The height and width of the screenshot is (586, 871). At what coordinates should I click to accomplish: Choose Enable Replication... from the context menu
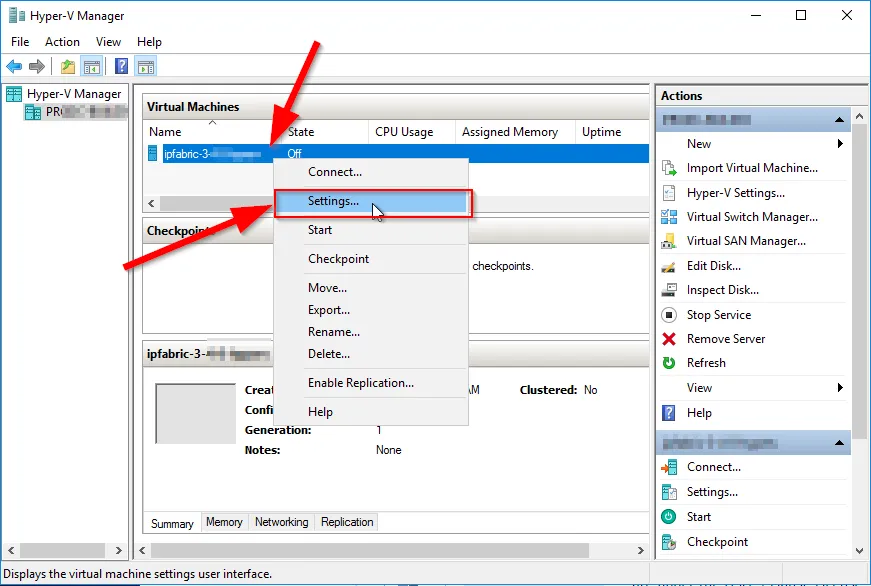click(360, 383)
